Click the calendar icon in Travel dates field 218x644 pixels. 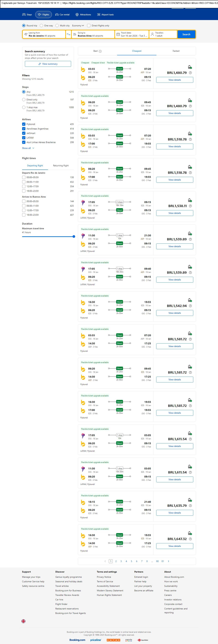(118, 34)
